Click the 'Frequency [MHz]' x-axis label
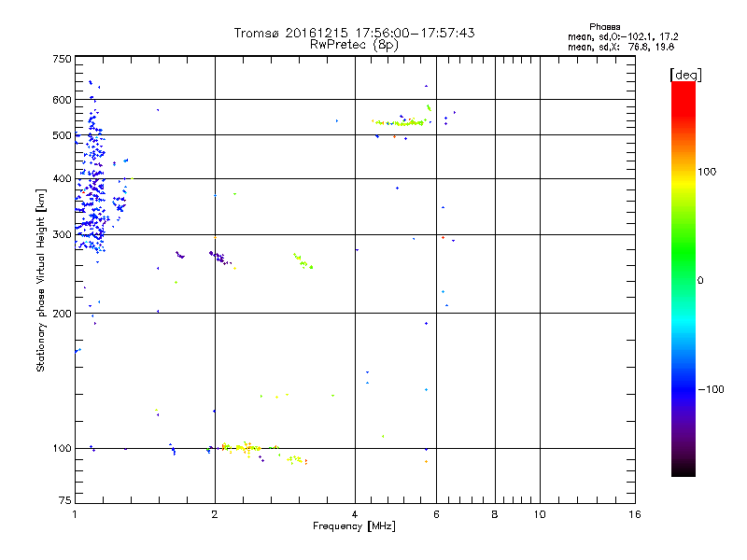This screenshot has width=747, height=560. tap(354, 526)
